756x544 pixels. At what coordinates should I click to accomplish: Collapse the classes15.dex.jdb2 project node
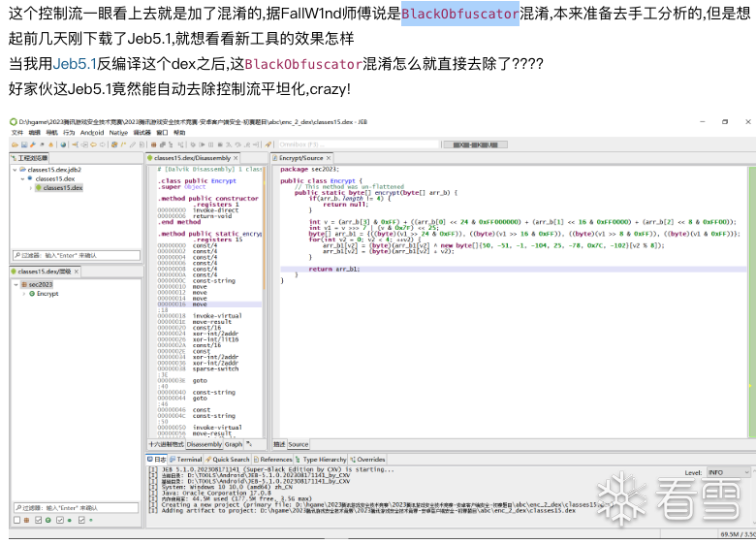(x=15, y=170)
